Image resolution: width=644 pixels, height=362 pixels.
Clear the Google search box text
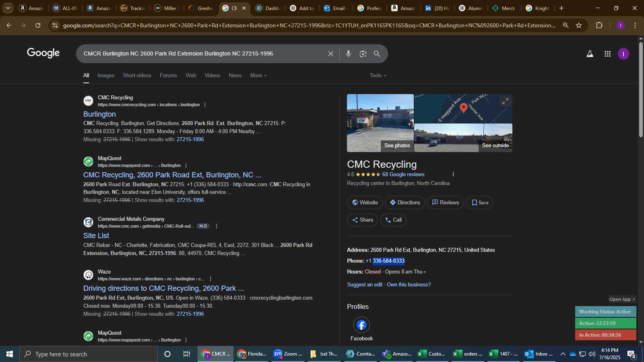[330, 54]
